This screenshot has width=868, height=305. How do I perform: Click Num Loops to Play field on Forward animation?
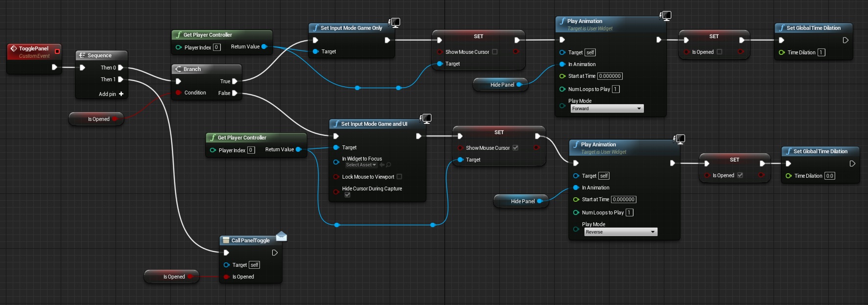pyautogui.click(x=616, y=89)
